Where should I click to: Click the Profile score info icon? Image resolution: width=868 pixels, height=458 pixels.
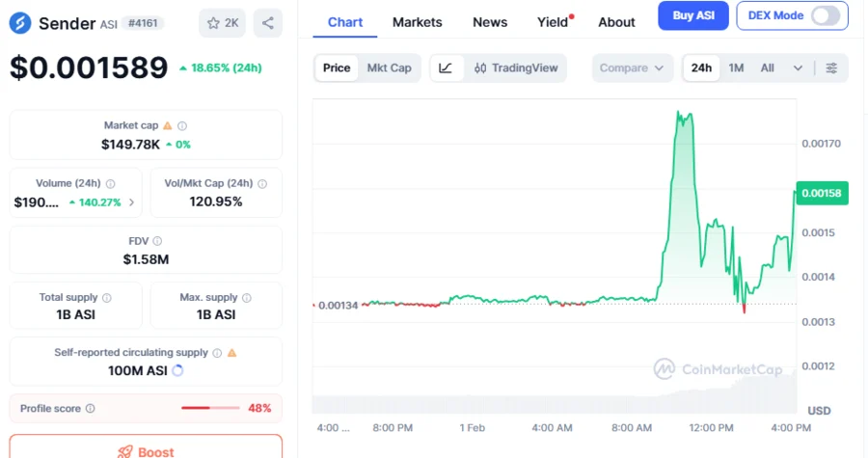click(x=91, y=409)
